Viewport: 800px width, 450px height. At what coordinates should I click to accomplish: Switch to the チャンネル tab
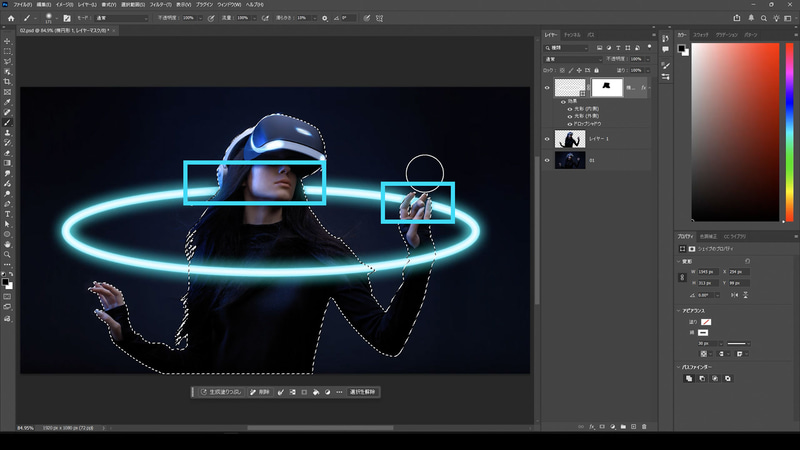(x=573, y=34)
